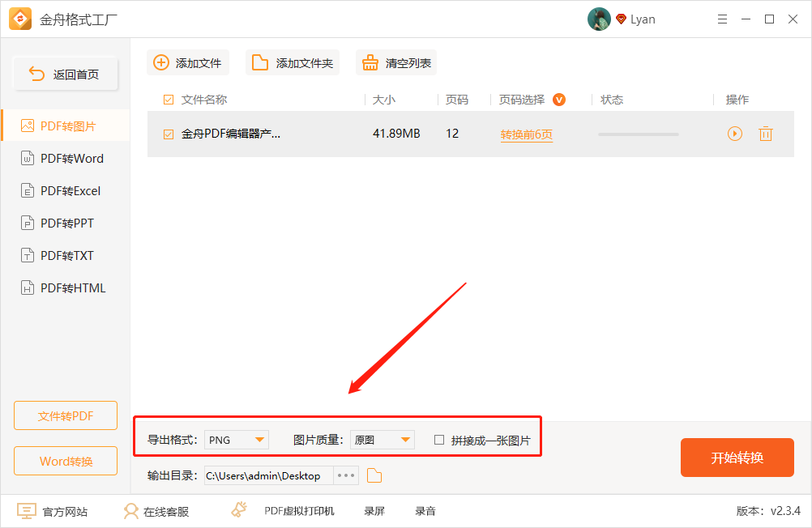Click the file's status progress bar
Screen dimensions: 812x528
coord(638,134)
